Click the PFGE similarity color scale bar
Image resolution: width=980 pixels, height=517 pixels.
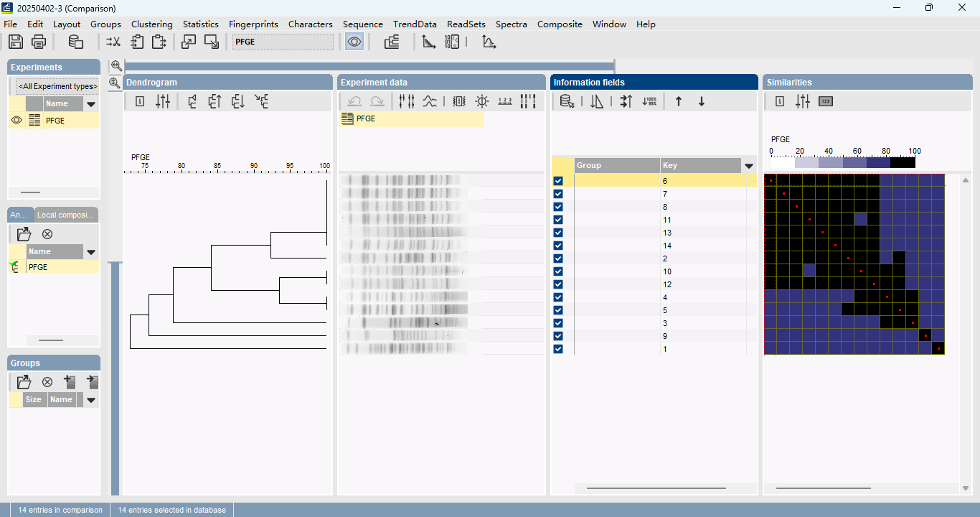[843, 162]
